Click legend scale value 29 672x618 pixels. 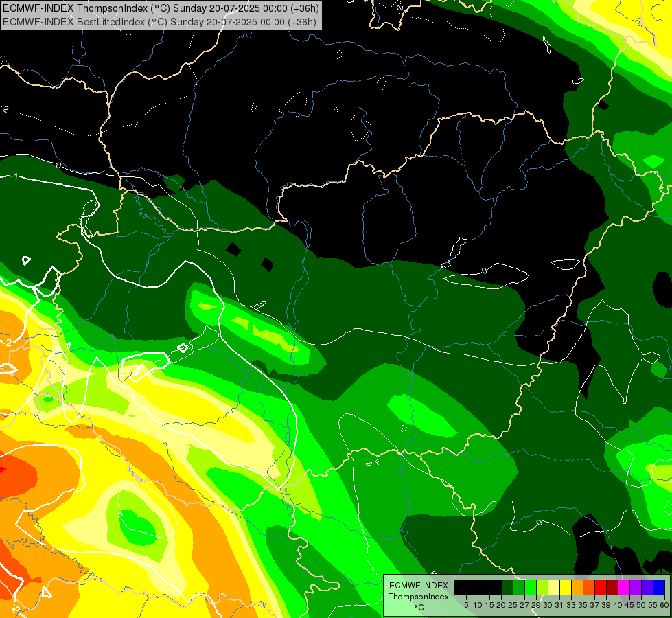536,605
